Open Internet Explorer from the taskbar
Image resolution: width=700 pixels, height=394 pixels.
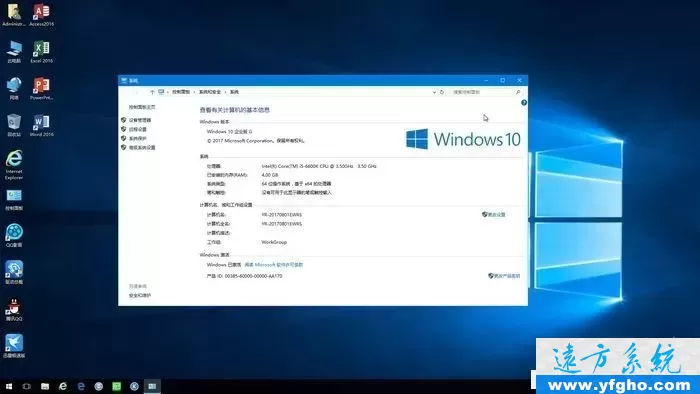click(x=63, y=386)
